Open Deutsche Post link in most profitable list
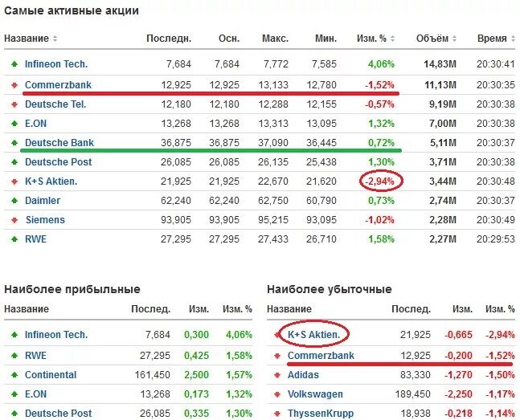520x420 pixels. pos(59,414)
